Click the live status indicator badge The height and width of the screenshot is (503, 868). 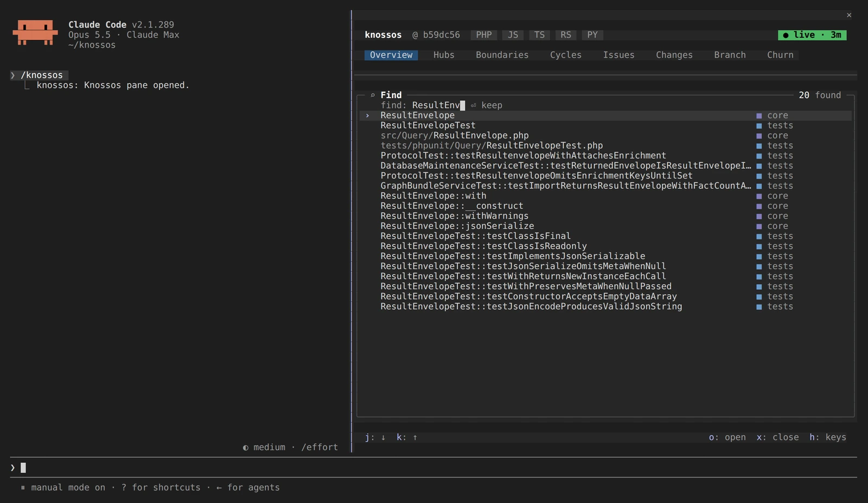[x=812, y=35]
